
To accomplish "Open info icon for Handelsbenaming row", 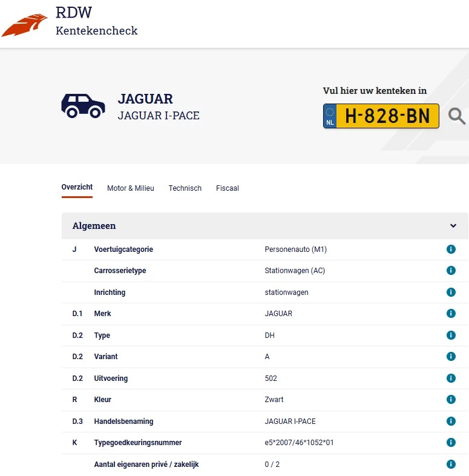I will click(x=451, y=421).
